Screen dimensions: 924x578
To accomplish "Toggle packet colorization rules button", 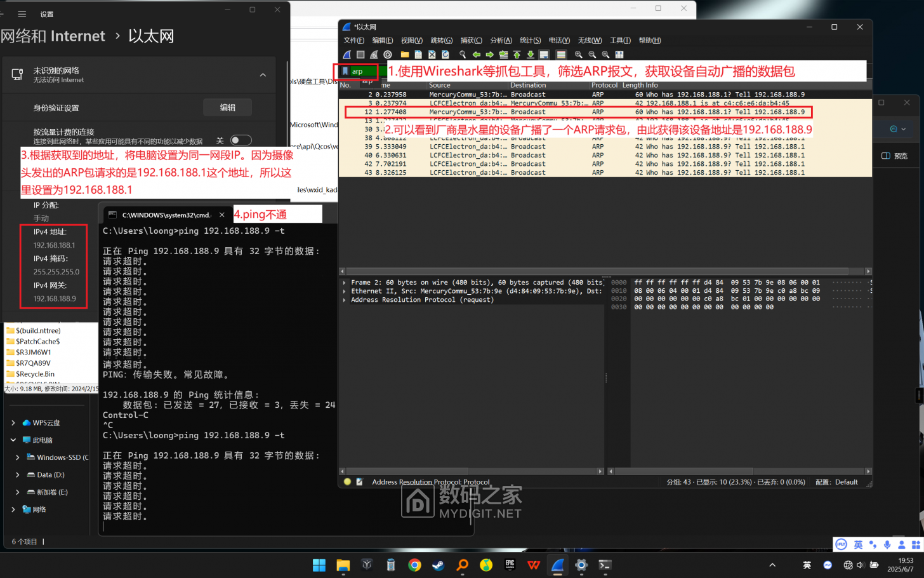I will (x=559, y=55).
